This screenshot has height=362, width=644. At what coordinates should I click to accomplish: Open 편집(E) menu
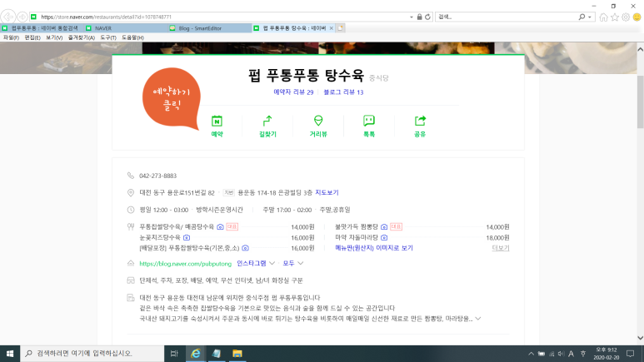32,37
